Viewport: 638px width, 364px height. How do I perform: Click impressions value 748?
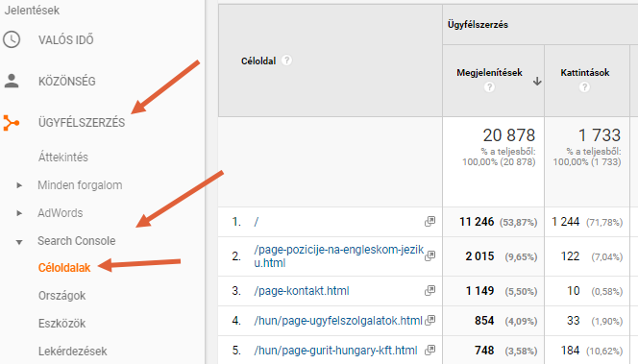point(484,351)
